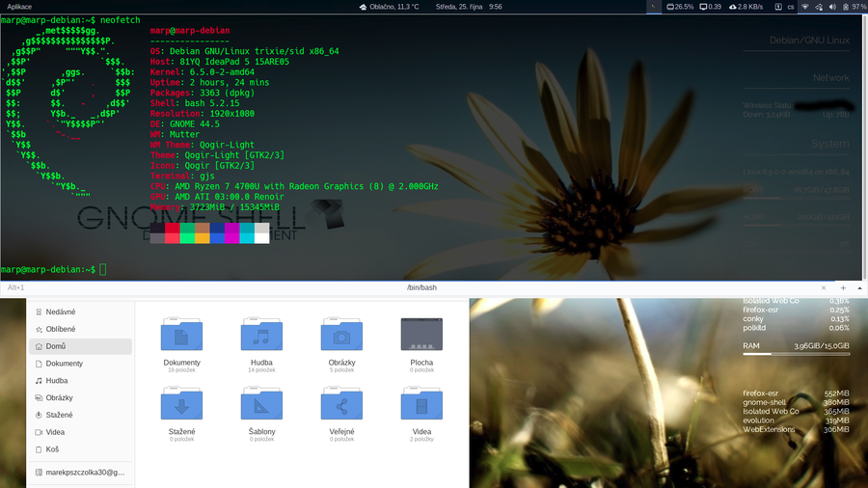Click the 'Kernel: 6.5.0-2-amd64' line
868x488 pixels.
coord(203,72)
